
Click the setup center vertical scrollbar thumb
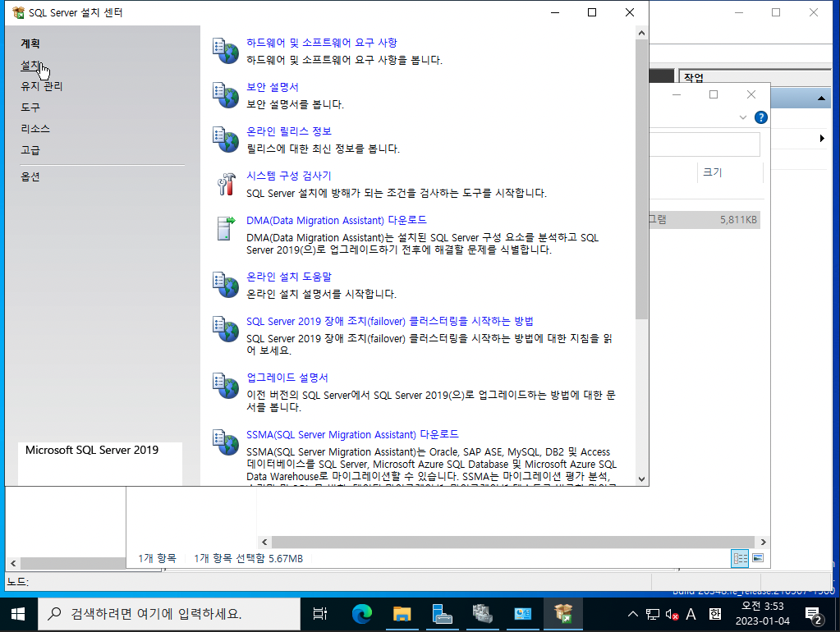point(642,180)
